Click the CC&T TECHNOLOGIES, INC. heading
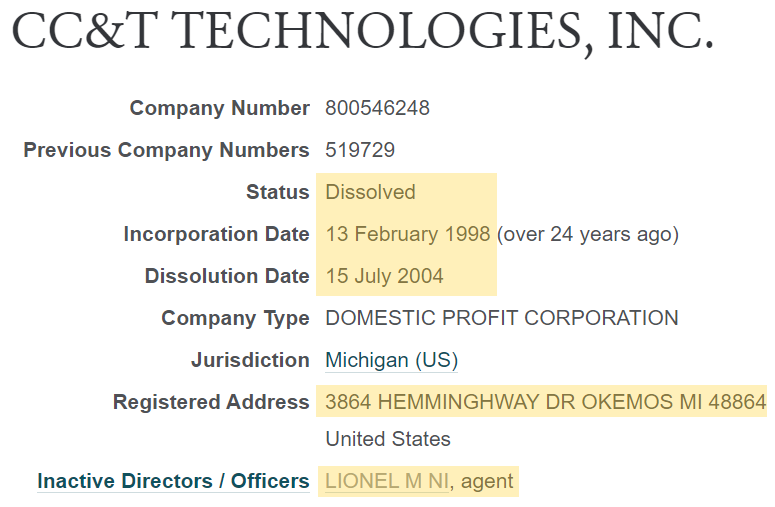The image size is (775, 507). coord(362,34)
